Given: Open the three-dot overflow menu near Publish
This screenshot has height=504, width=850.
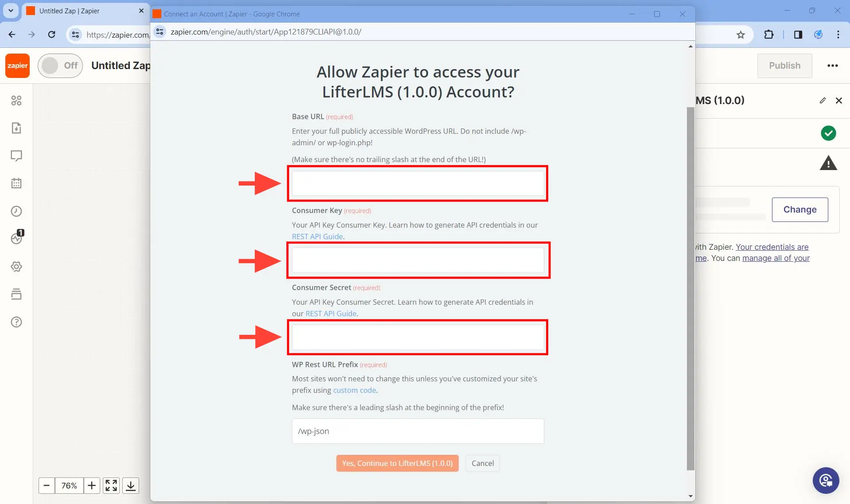Looking at the screenshot, I should coord(833,66).
